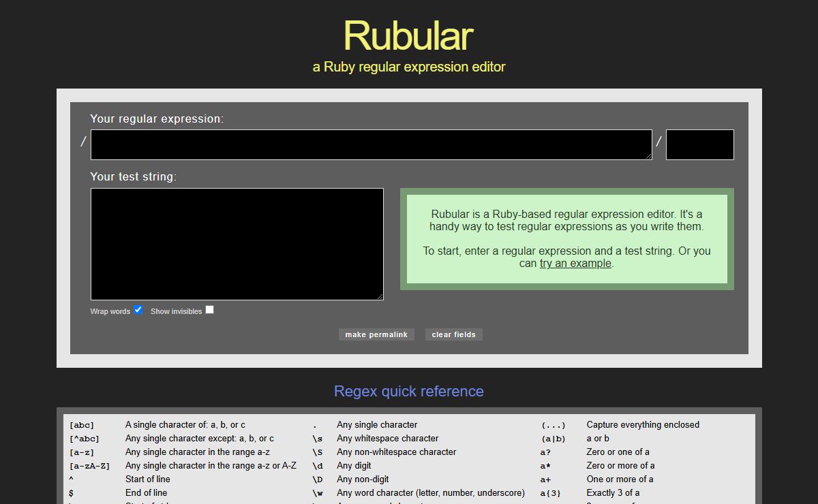This screenshot has height=504, width=818.
Task: Uncheck the Wrap words checkbox
Action: 138,309
